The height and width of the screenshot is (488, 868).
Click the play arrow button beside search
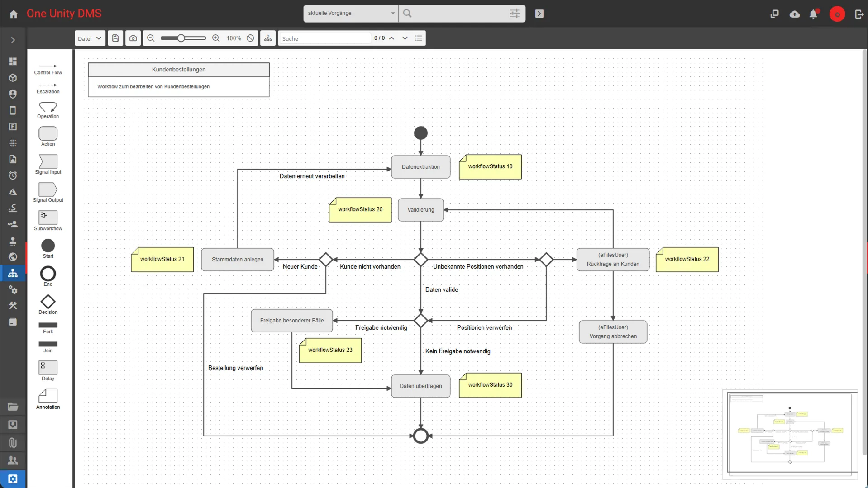[x=539, y=14]
